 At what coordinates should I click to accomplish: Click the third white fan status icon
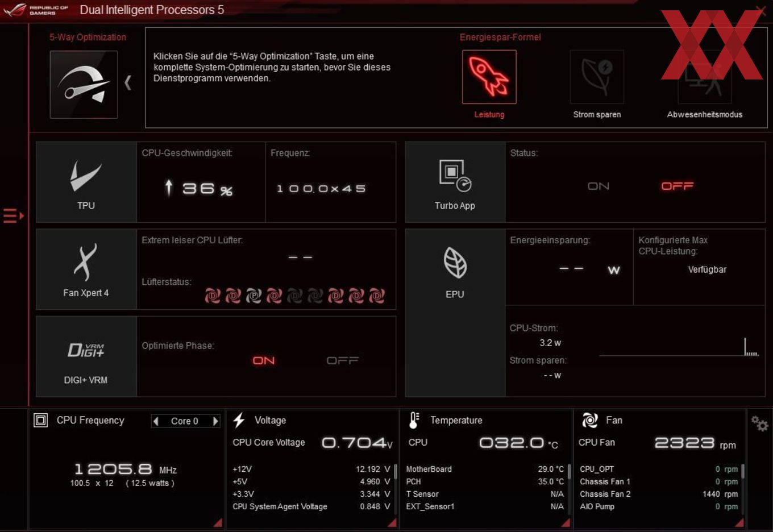click(253, 296)
